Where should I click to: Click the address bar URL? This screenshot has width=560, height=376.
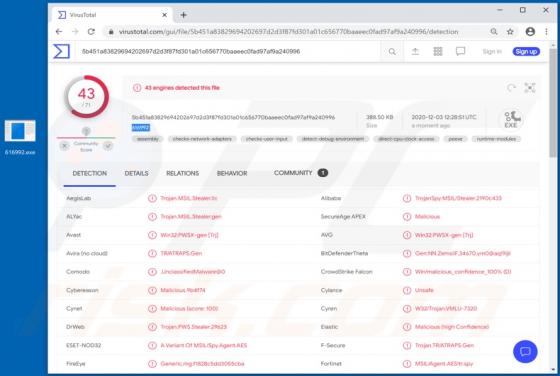(288, 32)
